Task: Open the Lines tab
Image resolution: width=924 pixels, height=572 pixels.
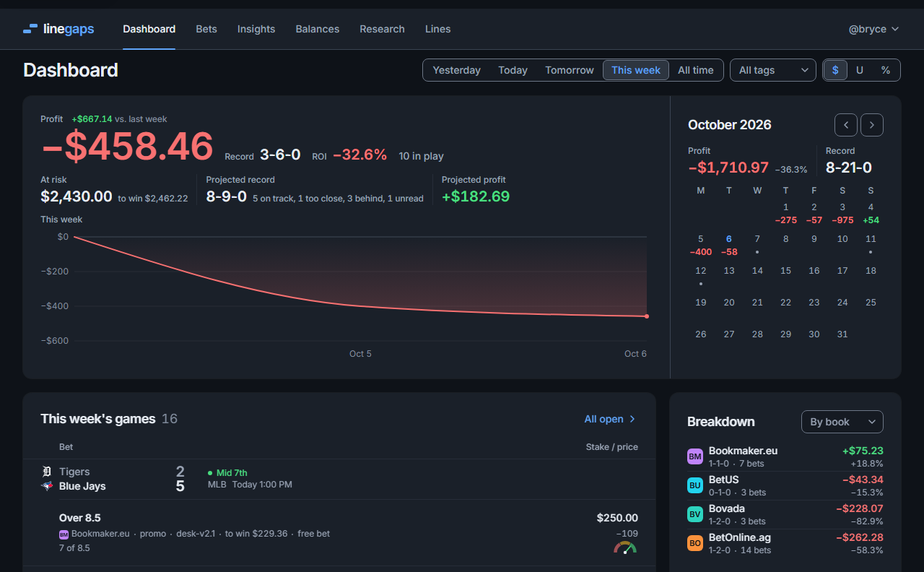Action: pyautogui.click(x=438, y=29)
